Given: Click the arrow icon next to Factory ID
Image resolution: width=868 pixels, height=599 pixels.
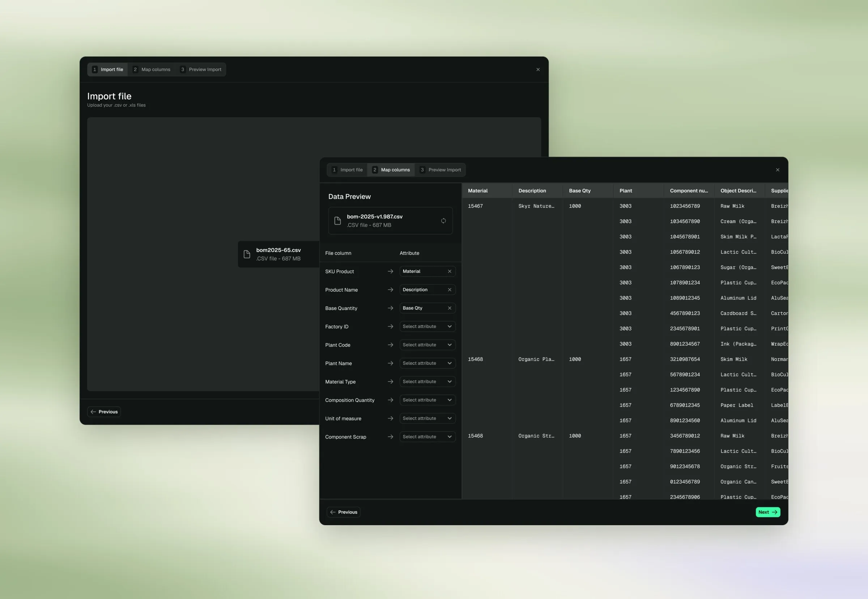Looking at the screenshot, I should (390, 326).
